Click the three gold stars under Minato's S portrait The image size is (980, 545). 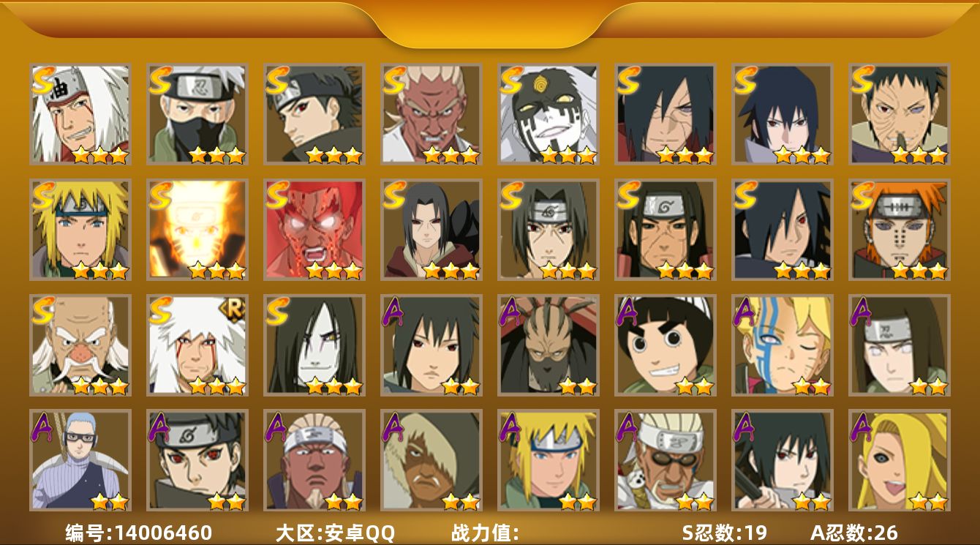click(x=99, y=271)
